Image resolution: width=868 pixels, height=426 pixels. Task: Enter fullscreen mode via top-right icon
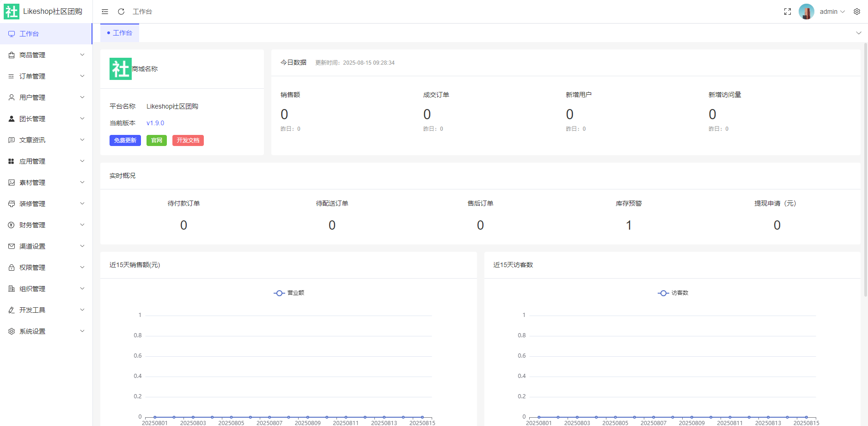click(788, 12)
